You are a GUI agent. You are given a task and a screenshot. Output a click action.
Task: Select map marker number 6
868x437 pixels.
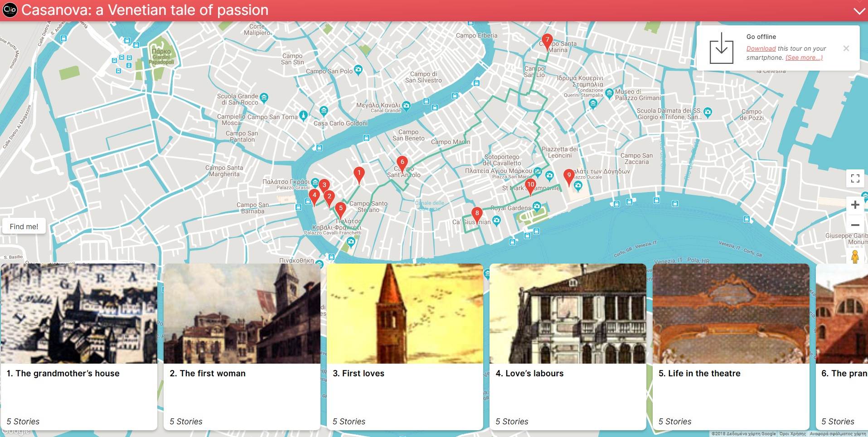pos(402,164)
